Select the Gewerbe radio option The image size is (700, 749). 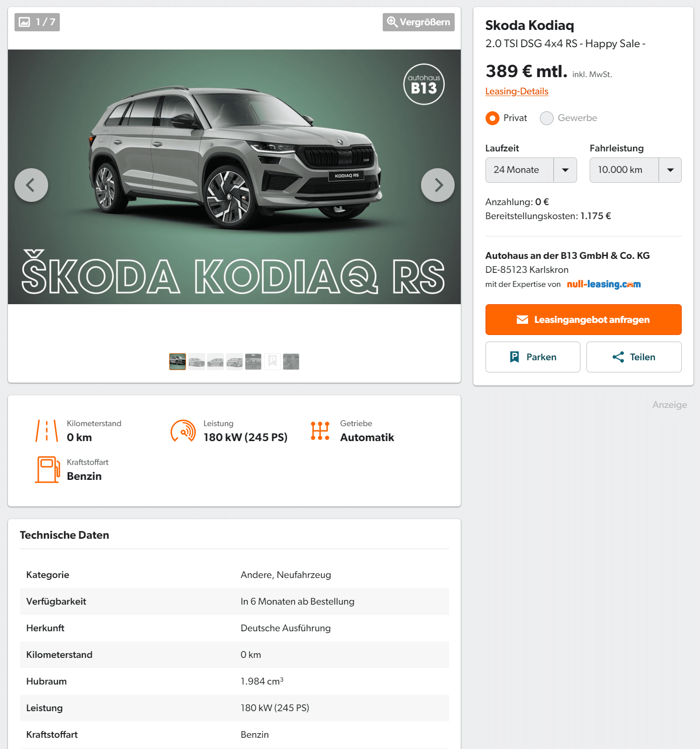[546, 118]
